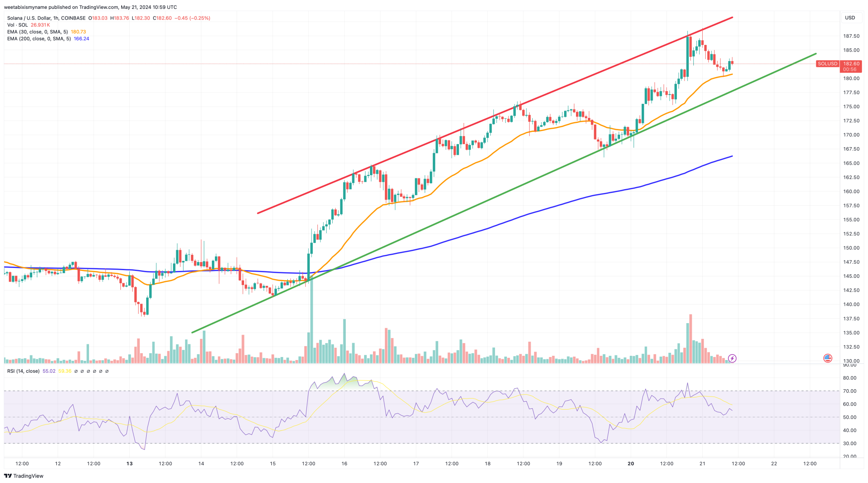Viewport: 868px width, 483px height.
Task: Click the current price 182.60 axis label
Action: pos(851,64)
